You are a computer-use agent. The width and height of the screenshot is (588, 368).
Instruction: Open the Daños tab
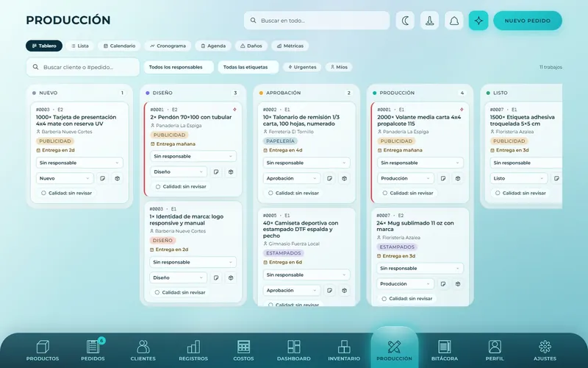(x=251, y=46)
